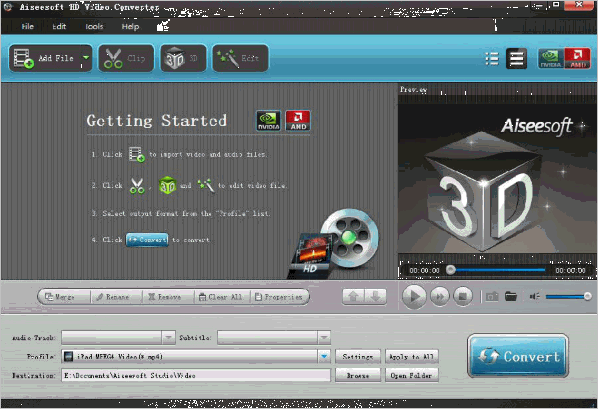Open the Edit menu
Viewport: 598px width, 409px height.
(59, 27)
